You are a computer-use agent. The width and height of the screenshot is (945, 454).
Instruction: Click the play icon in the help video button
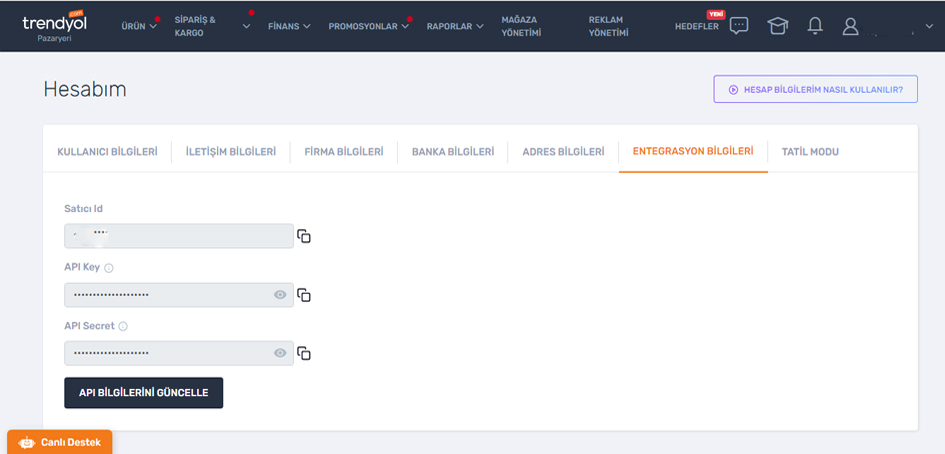[x=733, y=89]
